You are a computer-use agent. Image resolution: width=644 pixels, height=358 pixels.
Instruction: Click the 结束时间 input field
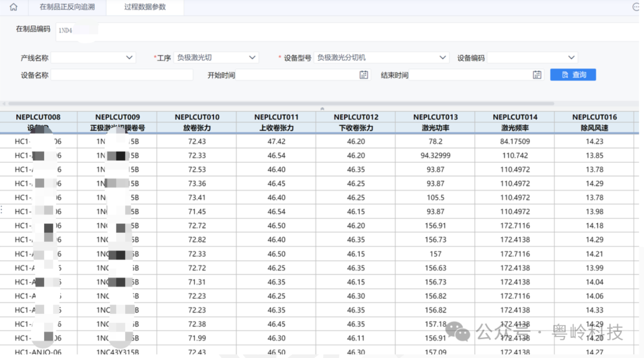(476, 75)
